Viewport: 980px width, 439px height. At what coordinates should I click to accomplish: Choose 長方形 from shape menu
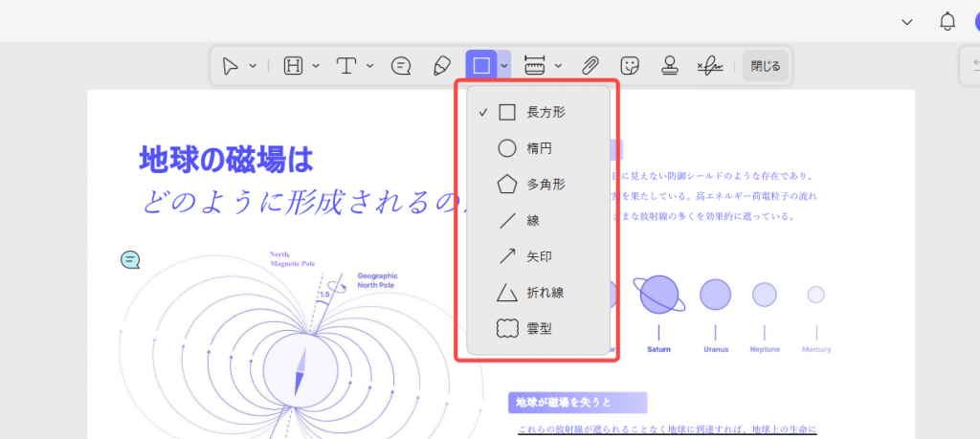(x=538, y=113)
